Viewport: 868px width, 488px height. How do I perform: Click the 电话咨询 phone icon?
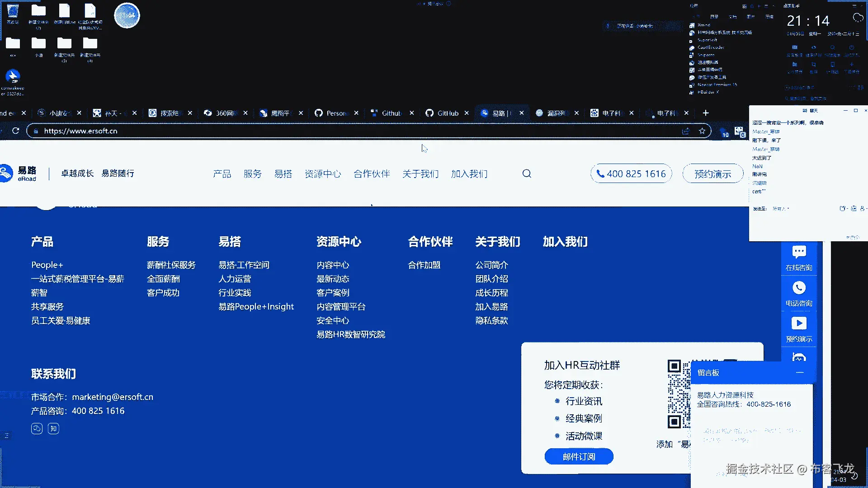tap(799, 288)
